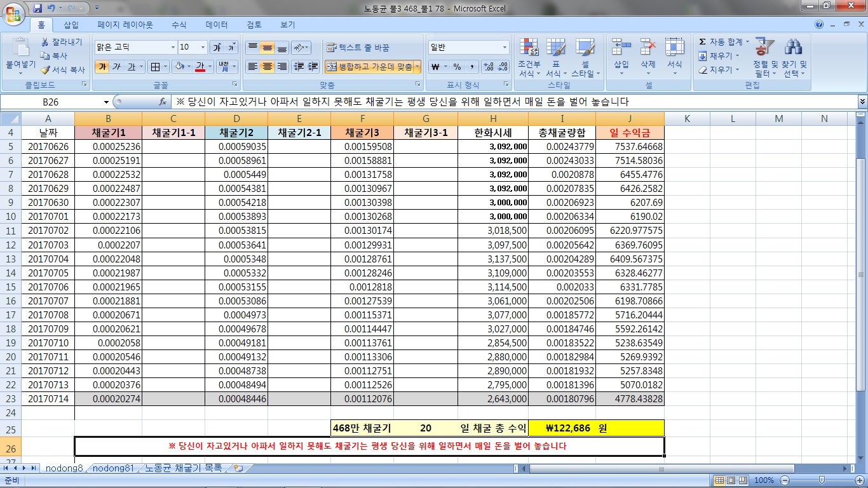The image size is (868, 488).
Task: Switch to Page Layout view in status bar
Action: coord(731,480)
